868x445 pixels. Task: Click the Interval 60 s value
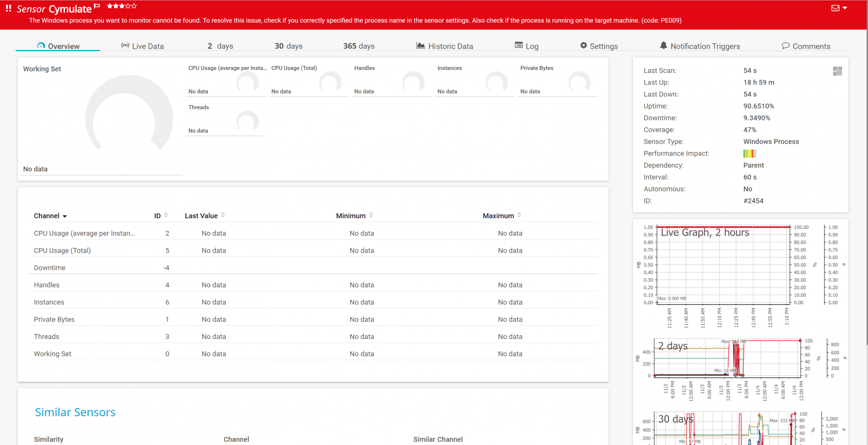(750, 177)
